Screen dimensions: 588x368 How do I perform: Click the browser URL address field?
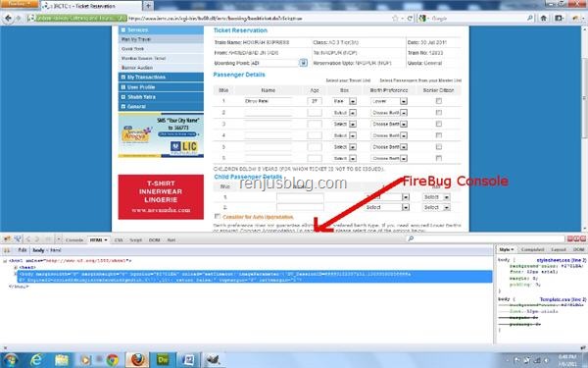pyautogui.click(x=259, y=18)
